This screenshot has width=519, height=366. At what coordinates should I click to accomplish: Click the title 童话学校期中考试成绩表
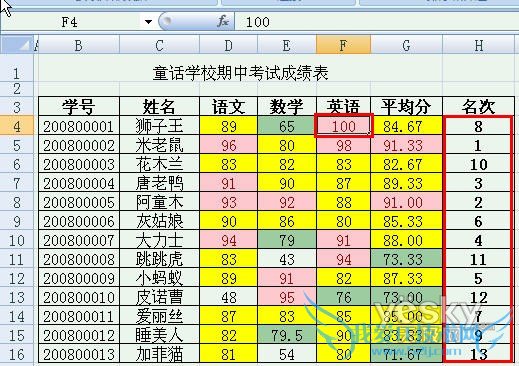pos(241,73)
